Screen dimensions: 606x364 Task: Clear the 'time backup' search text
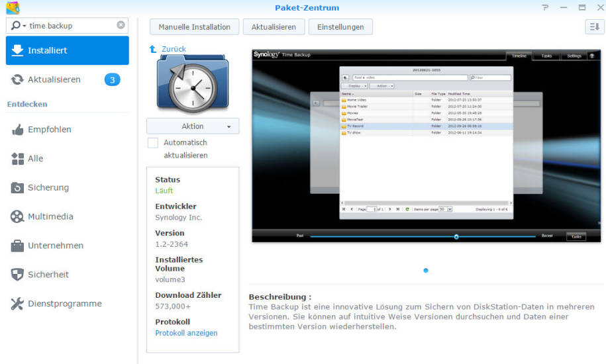(121, 25)
